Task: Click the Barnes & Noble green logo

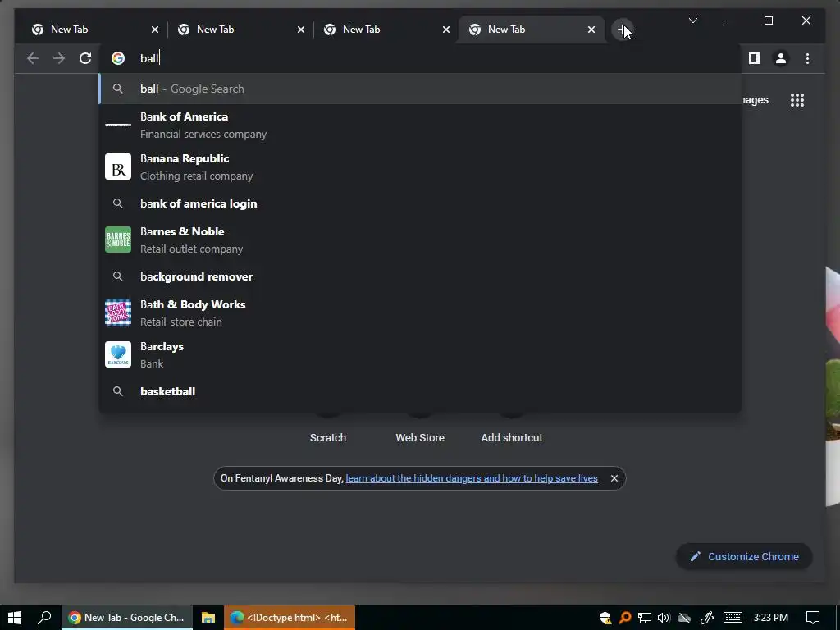Action: pyautogui.click(x=118, y=240)
